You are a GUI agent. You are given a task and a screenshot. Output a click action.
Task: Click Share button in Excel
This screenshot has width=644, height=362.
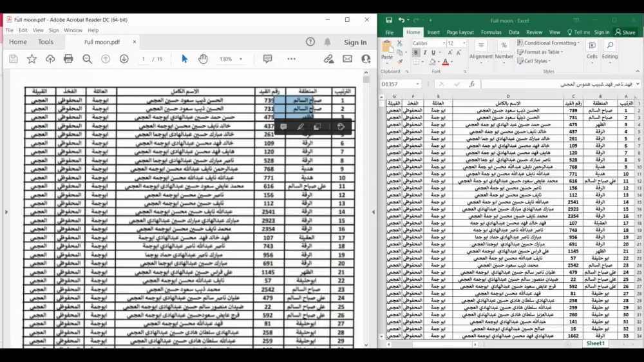tap(625, 32)
